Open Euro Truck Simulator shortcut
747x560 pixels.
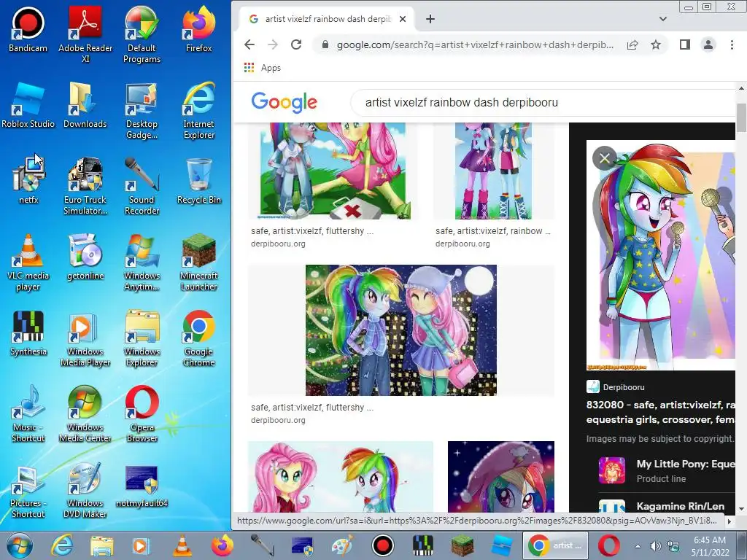click(85, 186)
